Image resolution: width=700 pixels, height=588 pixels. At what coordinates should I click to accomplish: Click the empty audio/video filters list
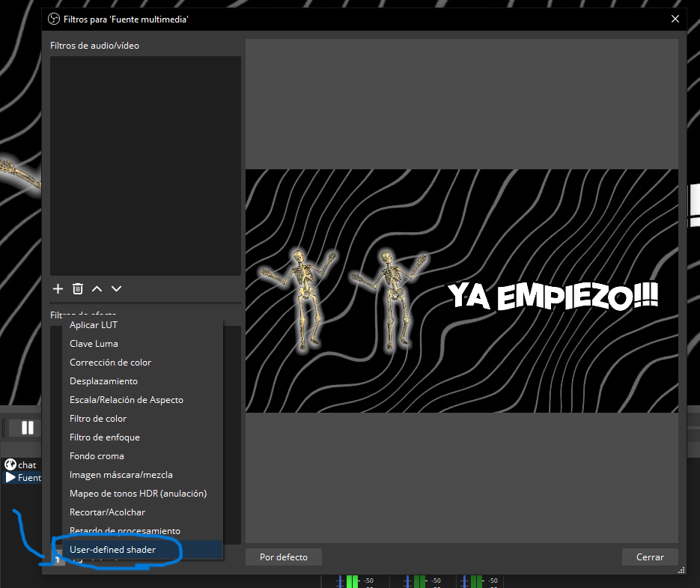(145, 166)
